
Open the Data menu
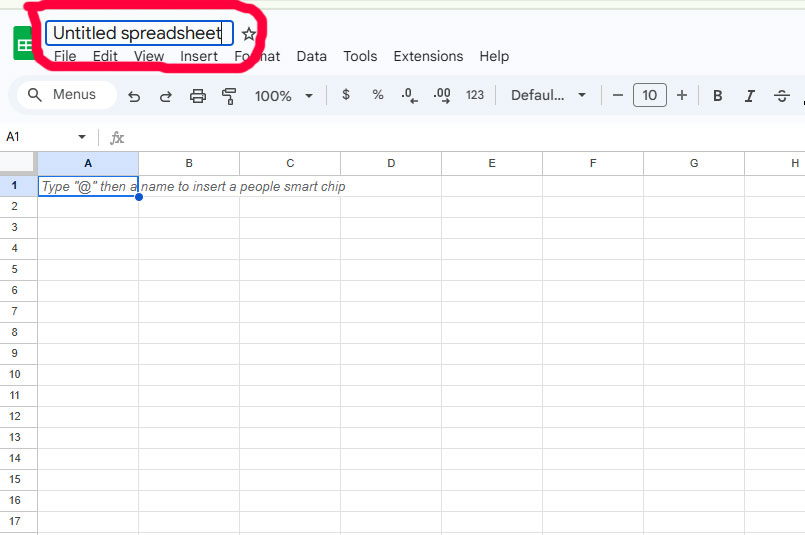pyautogui.click(x=312, y=56)
